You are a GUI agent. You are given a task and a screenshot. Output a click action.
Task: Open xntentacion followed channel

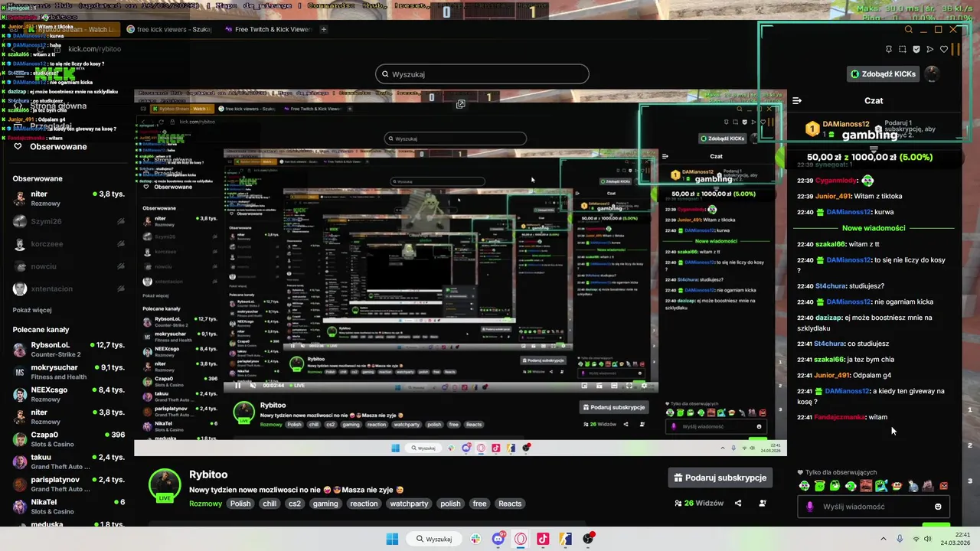tap(69, 289)
